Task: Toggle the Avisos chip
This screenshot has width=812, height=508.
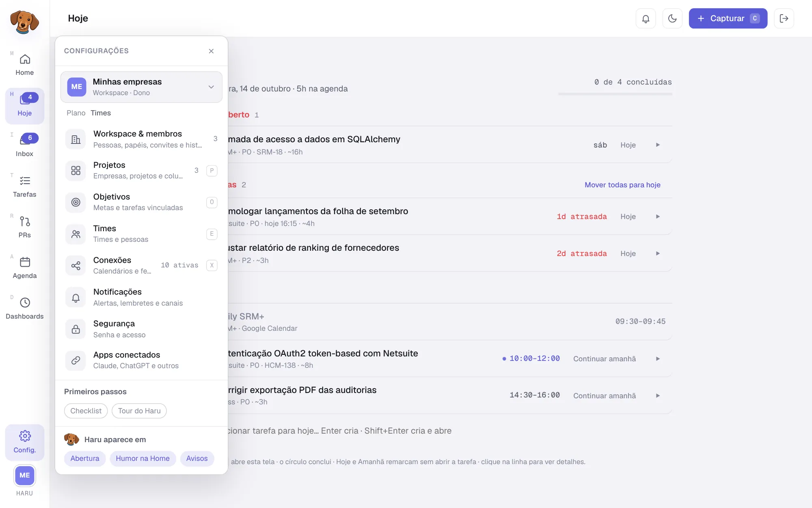Action: tap(197, 458)
